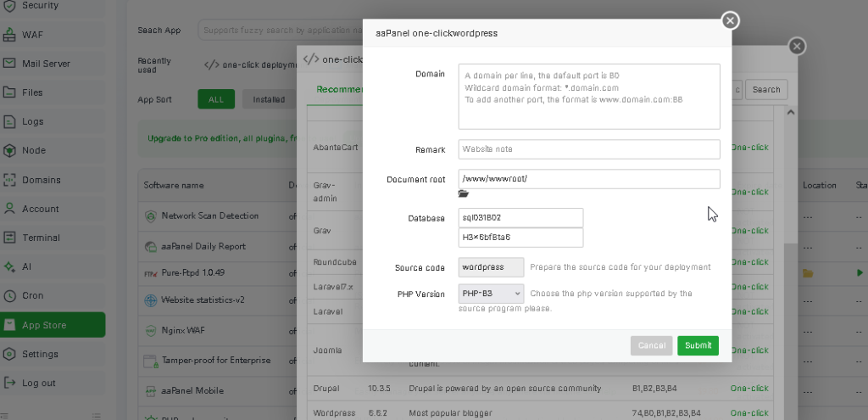Click the Wordpress row name
Image resolution: width=868 pixels, height=420 pixels.
click(x=334, y=413)
